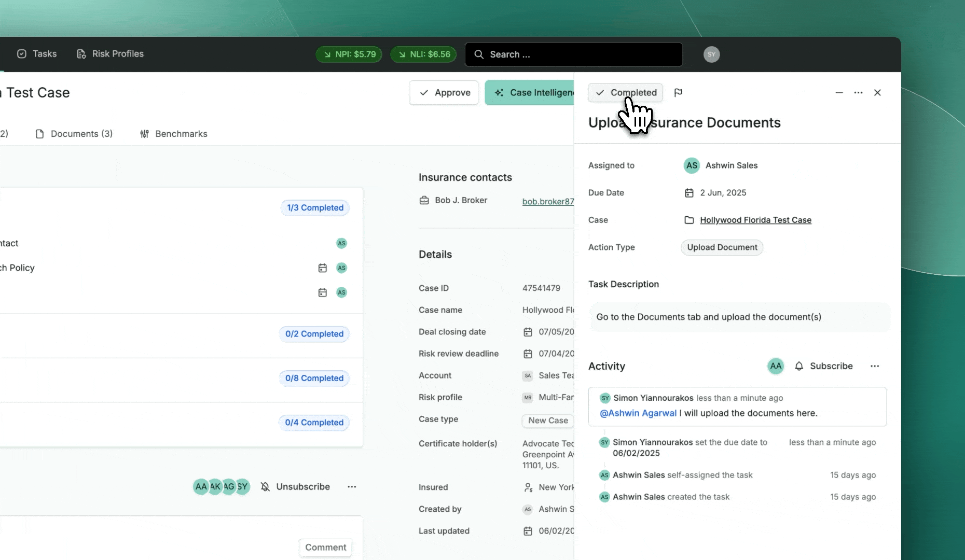Open the Documents (3) tab
Screen dimensions: 965x560
click(x=74, y=134)
